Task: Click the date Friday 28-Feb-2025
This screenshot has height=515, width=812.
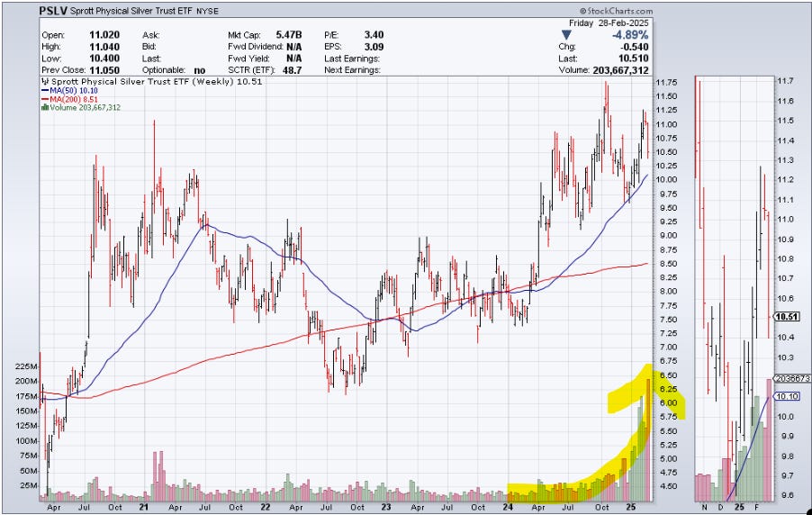Action: click(x=609, y=23)
